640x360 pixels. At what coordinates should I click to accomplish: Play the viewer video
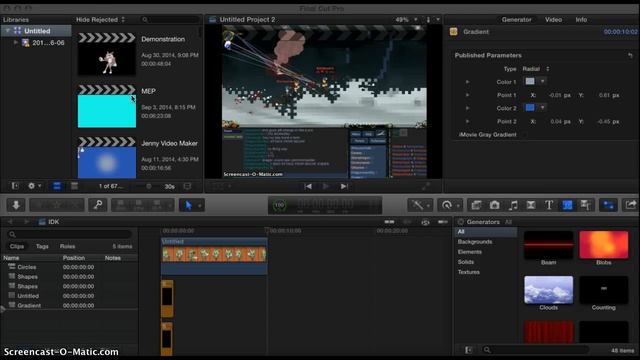pyautogui.click(x=326, y=186)
